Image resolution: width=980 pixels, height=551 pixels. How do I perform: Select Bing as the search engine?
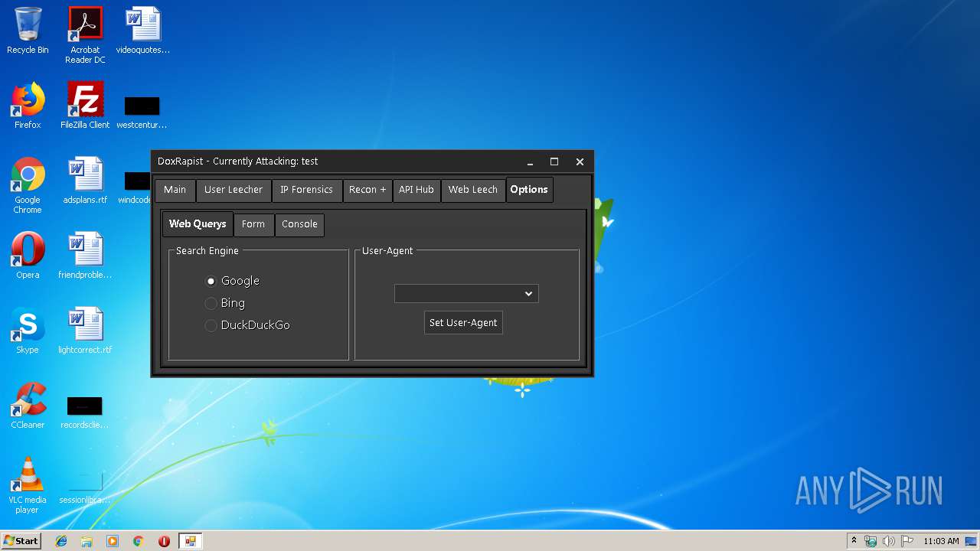225,303
